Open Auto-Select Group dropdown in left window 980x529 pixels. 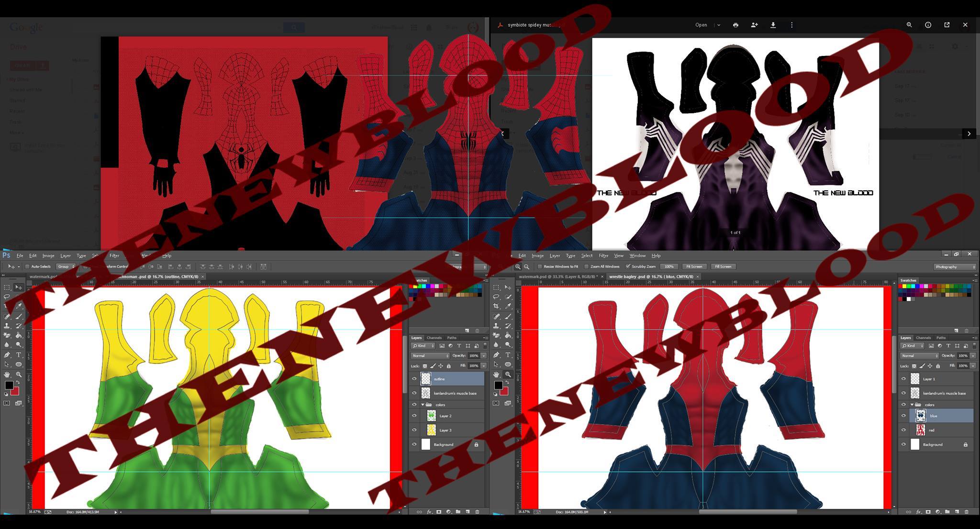(x=66, y=266)
